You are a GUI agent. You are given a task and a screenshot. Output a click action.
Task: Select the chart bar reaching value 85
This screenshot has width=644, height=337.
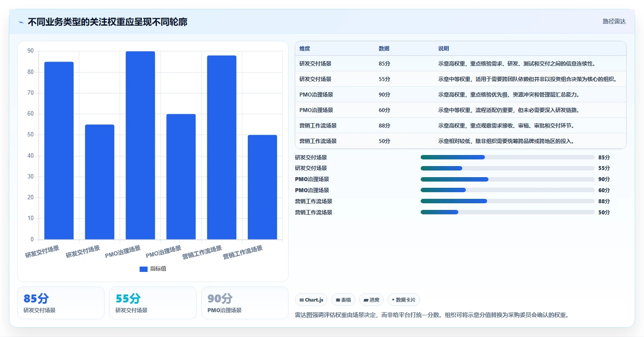[x=59, y=151]
